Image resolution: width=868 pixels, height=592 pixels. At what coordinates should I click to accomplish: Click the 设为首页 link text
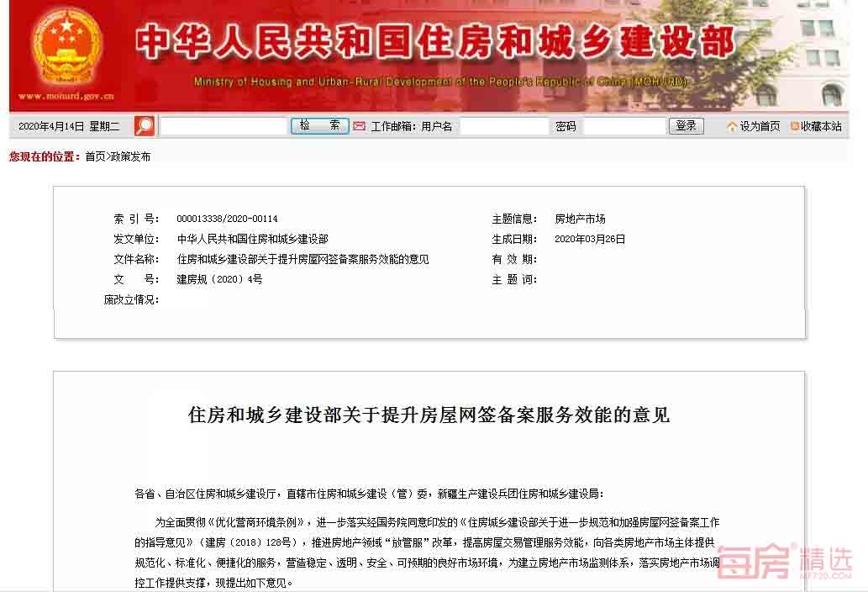click(760, 126)
